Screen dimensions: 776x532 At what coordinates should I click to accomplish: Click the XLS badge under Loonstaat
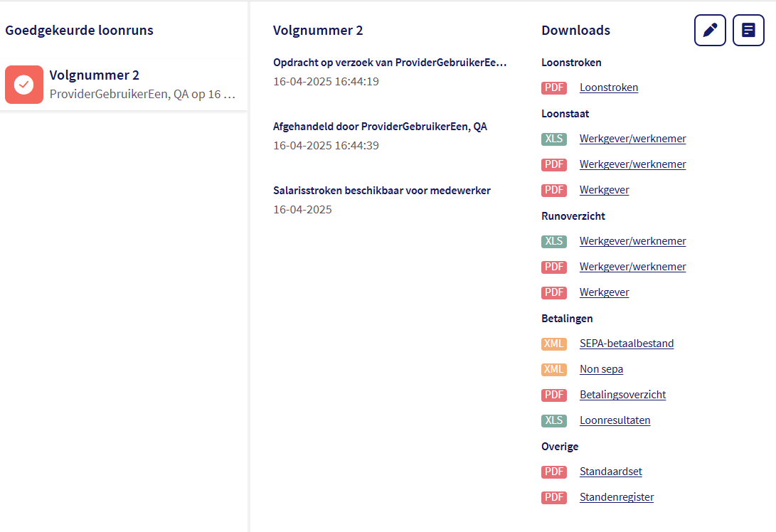(553, 139)
